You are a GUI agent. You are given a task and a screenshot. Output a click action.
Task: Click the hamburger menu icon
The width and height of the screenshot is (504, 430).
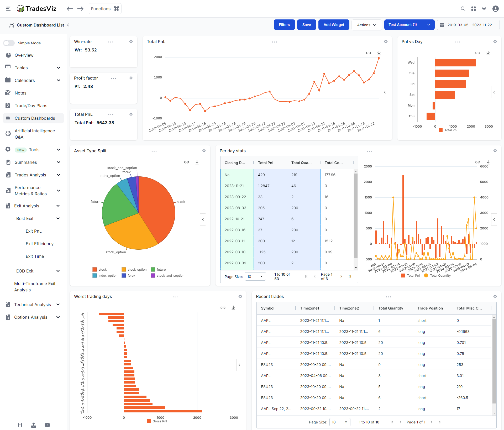coord(8,9)
